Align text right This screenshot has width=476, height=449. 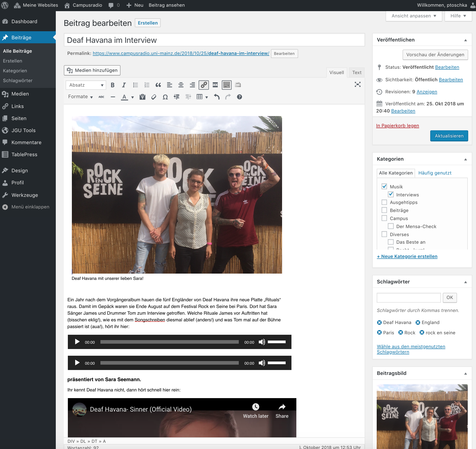pos(192,85)
